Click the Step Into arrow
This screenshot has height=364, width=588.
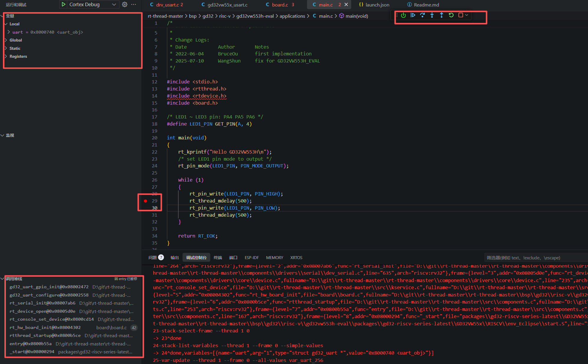pos(432,15)
